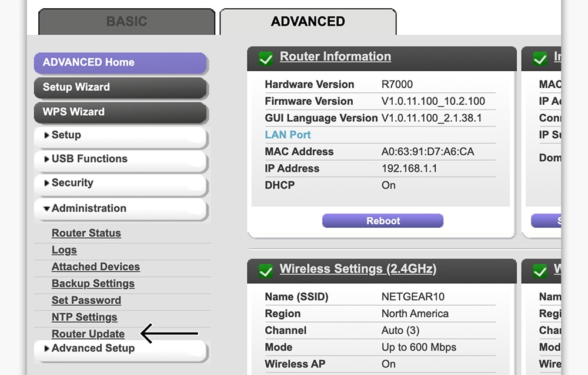Click the green checkmark beside Router Information
Screen dimensions: 588x375
tap(266, 58)
